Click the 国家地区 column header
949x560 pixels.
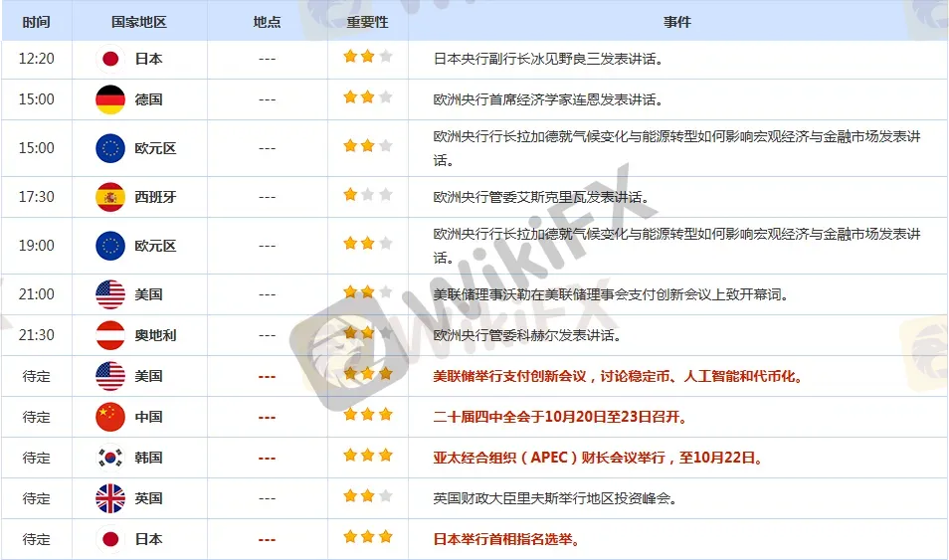[x=139, y=22]
